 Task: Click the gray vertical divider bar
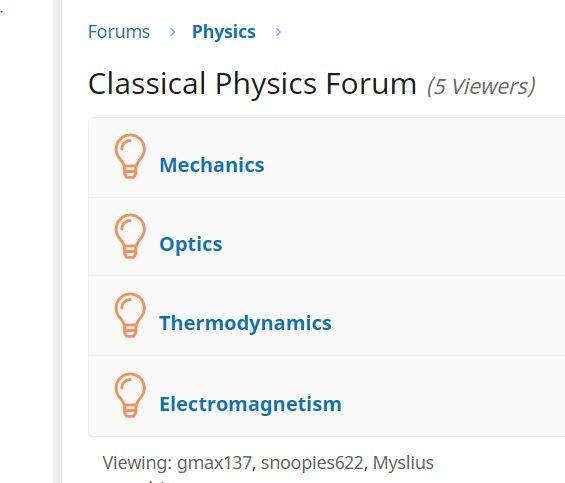click(x=58, y=242)
